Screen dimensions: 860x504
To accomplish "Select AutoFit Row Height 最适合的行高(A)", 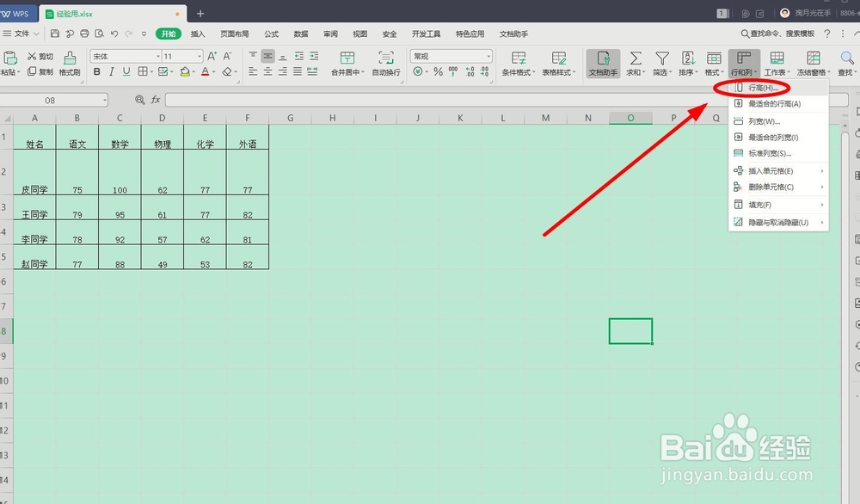I will pos(778,104).
